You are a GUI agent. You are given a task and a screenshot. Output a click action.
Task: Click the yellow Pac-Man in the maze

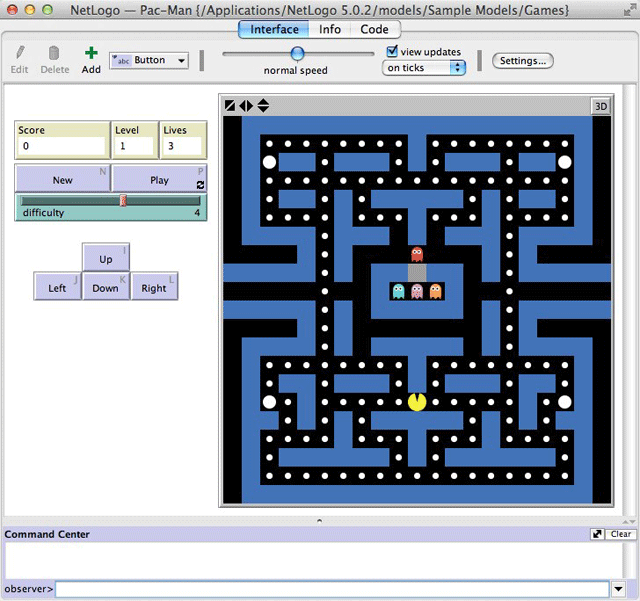[417, 402]
